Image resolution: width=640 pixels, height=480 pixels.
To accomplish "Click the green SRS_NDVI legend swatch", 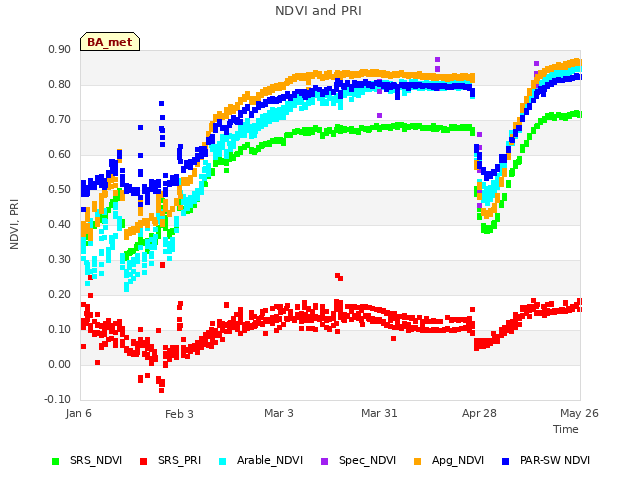I will click(56, 461).
